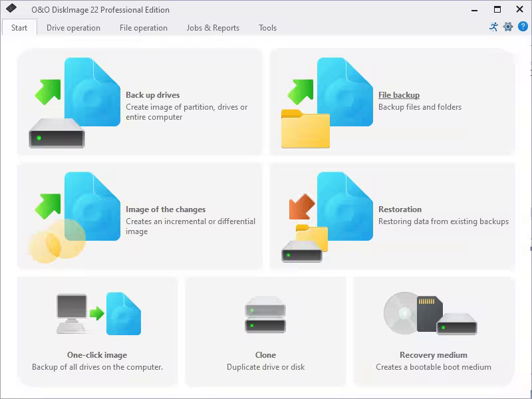Select the Tools tab
The width and height of the screenshot is (532, 399).
[x=267, y=28]
